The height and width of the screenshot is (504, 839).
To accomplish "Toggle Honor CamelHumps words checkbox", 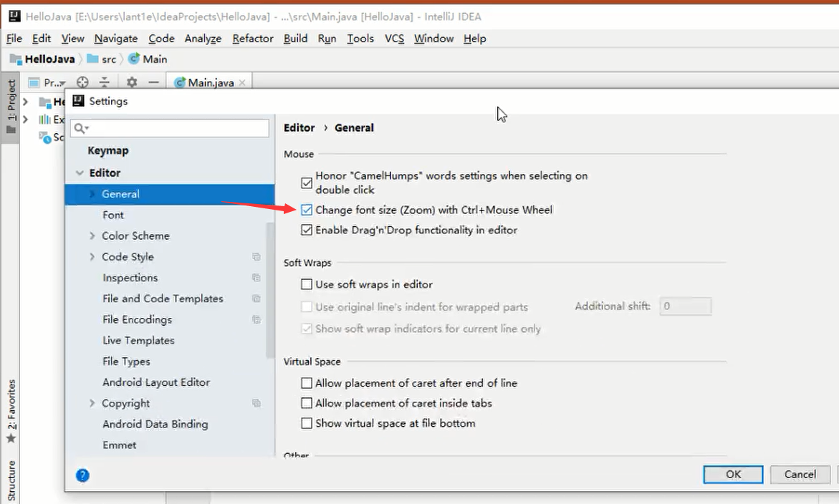I will 307,183.
